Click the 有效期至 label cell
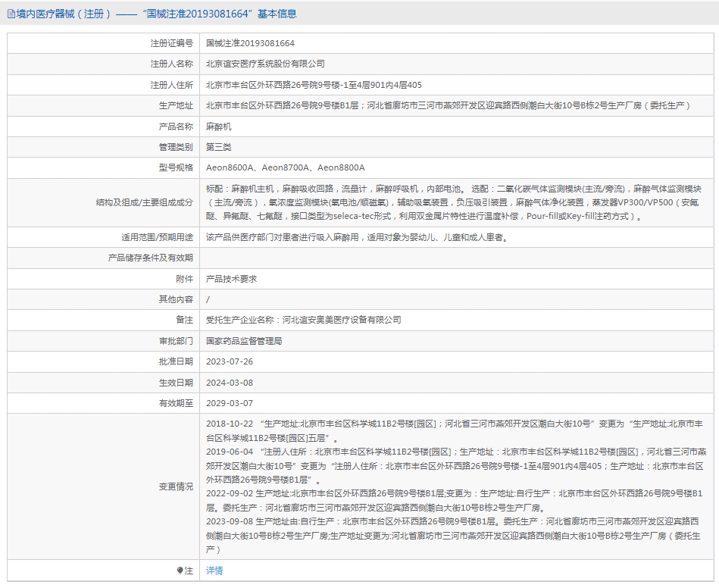 tap(103, 403)
